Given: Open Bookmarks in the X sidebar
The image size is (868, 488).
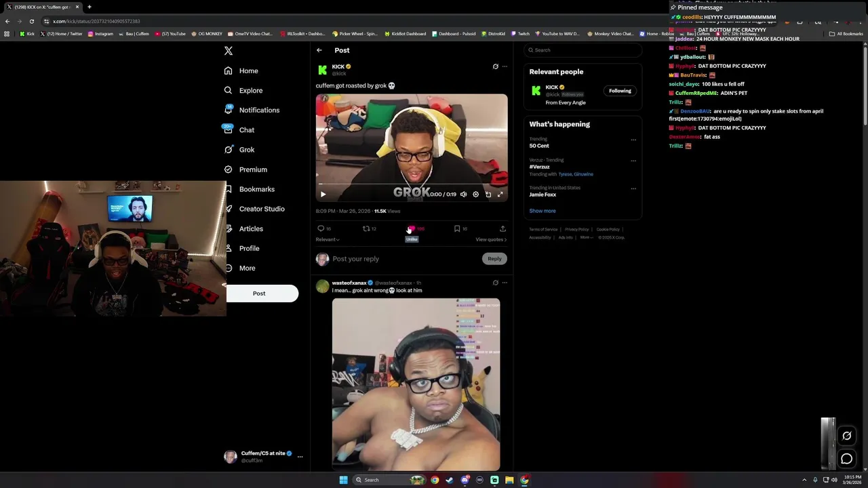Looking at the screenshot, I should click(x=250, y=189).
